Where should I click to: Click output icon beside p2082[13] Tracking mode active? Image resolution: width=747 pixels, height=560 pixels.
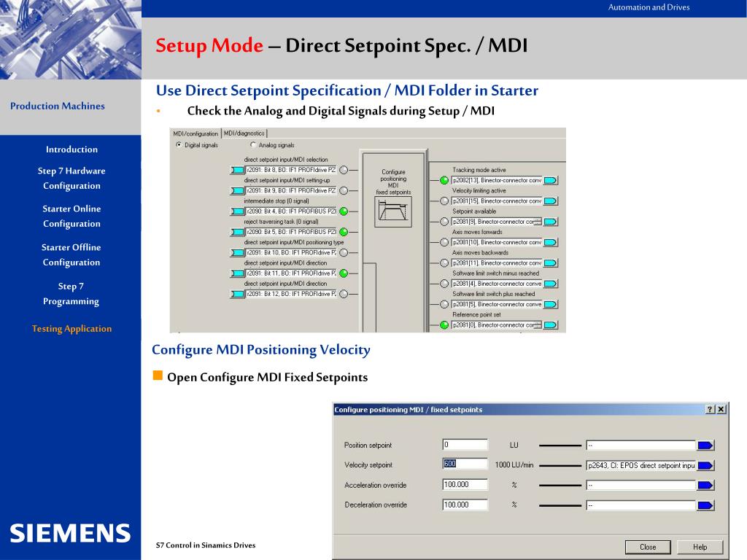pyautogui.click(x=551, y=181)
